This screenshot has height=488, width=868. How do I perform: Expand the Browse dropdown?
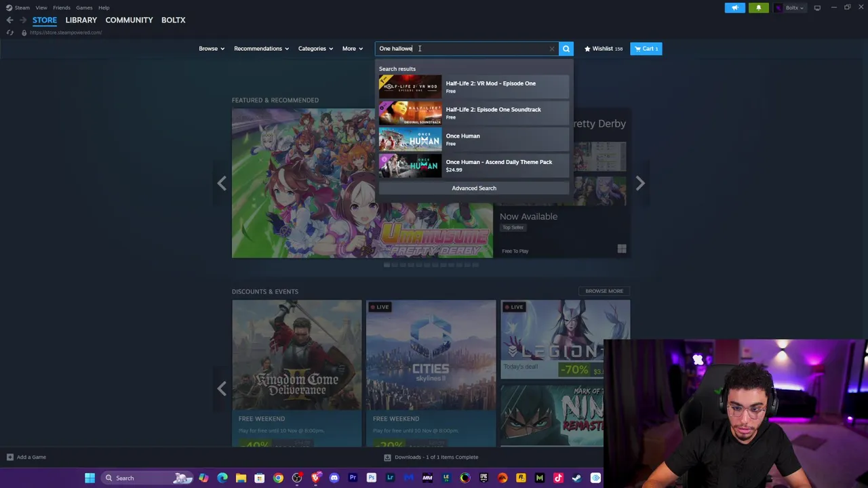[x=211, y=49]
